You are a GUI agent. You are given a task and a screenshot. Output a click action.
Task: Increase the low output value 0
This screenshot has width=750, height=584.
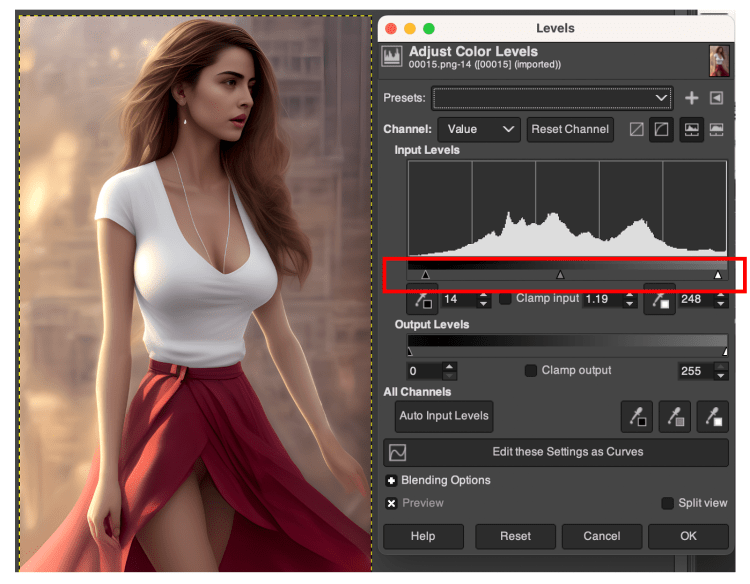point(449,366)
